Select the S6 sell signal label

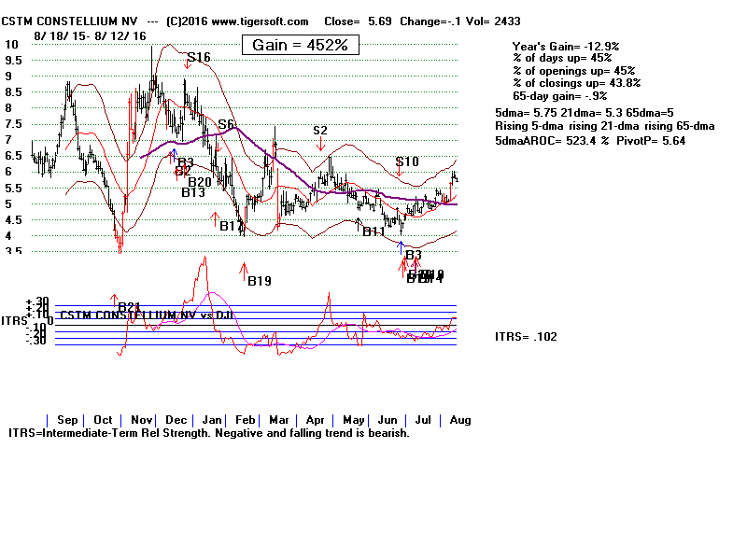[226, 125]
